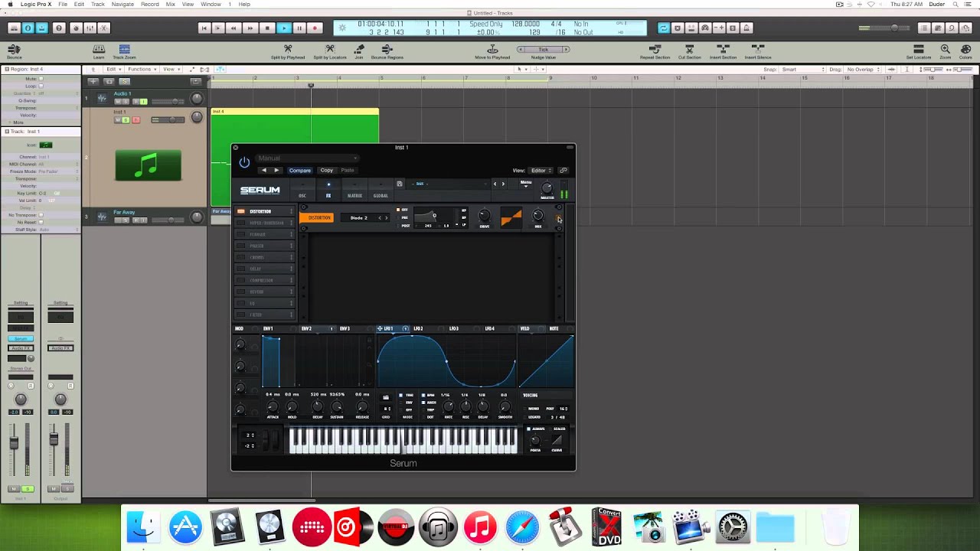Image resolution: width=980 pixels, height=551 pixels.
Task: Click the Zoom magnifier icon in toolbar
Action: pyautogui.click(x=945, y=49)
